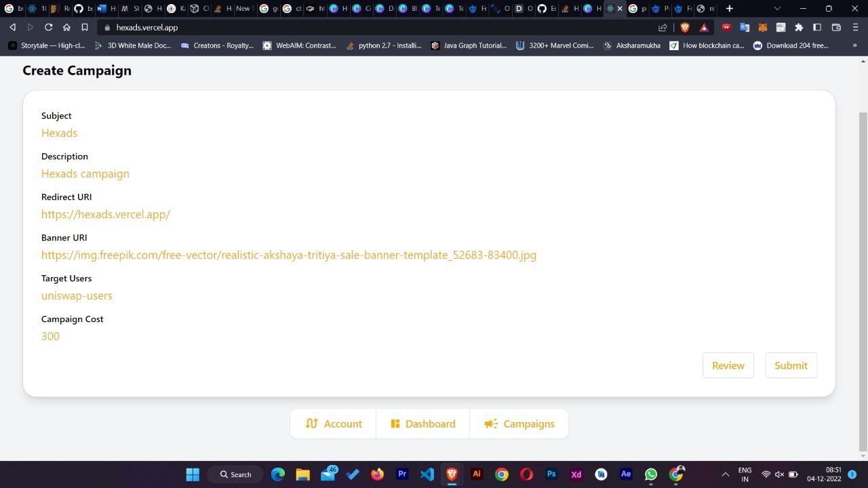Open the share page icon in address bar
Viewport: 868px width, 488px height.
tap(663, 27)
